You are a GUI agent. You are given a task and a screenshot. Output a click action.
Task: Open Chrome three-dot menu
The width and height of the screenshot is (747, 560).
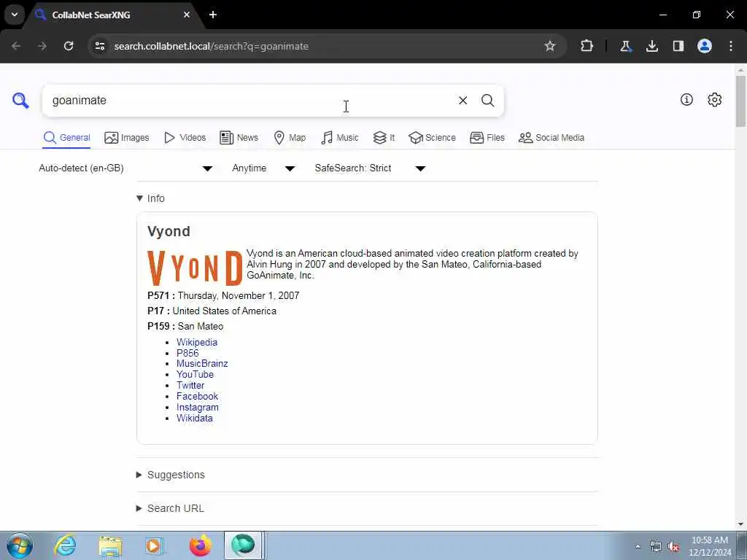[x=731, y=46]
